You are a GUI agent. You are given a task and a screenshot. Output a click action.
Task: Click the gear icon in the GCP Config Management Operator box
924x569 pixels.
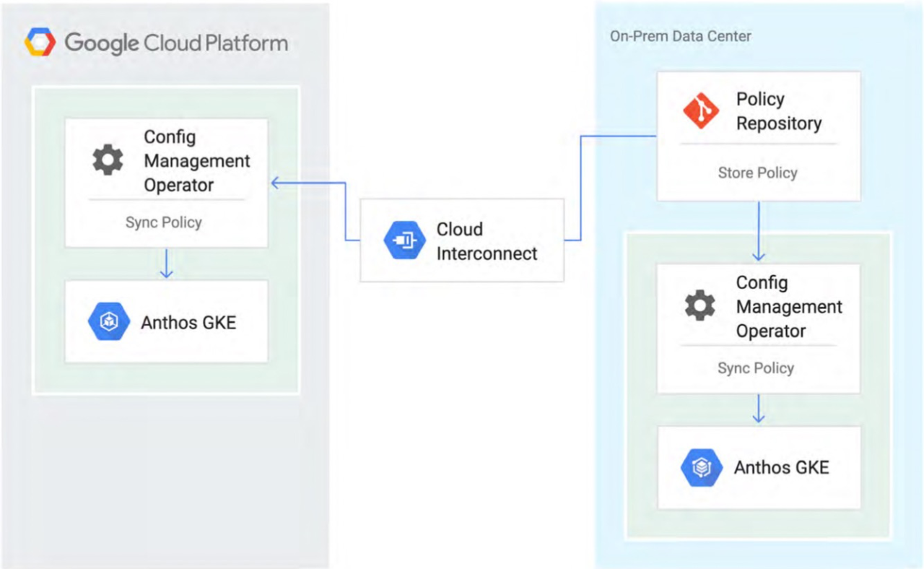(108, 160)
